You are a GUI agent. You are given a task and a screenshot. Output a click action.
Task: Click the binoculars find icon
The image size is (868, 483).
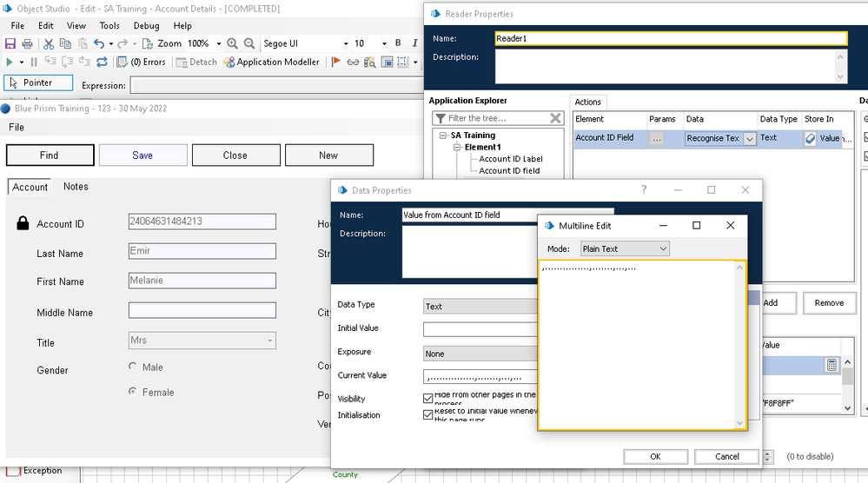coord(370,62)
